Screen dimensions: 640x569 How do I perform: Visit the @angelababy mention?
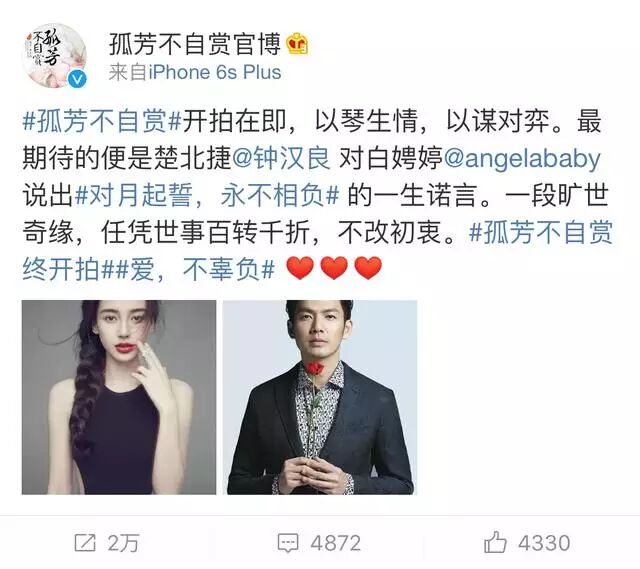tap(522, 158)
